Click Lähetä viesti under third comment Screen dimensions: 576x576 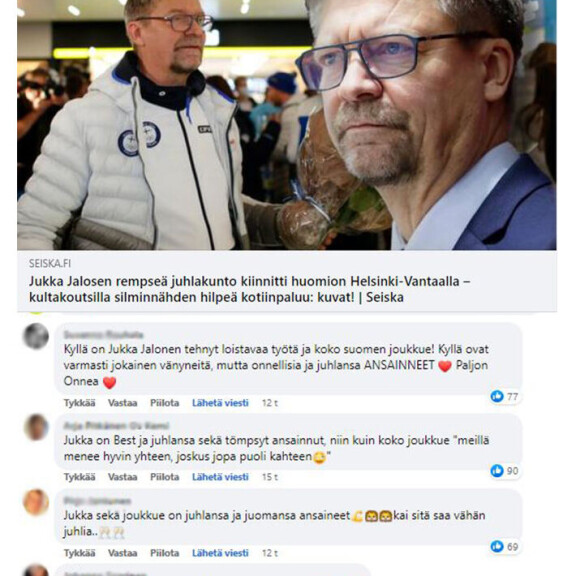point(220,553)
